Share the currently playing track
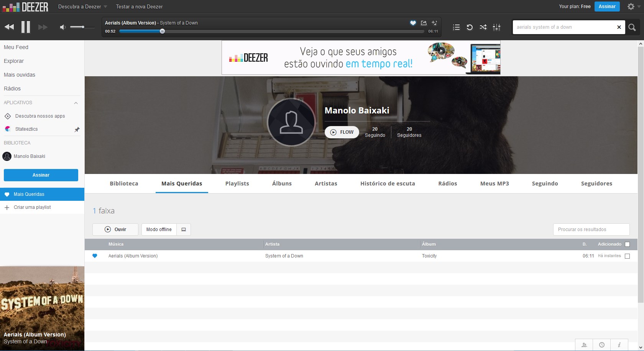The image size is (644, 351). [424, 23]
